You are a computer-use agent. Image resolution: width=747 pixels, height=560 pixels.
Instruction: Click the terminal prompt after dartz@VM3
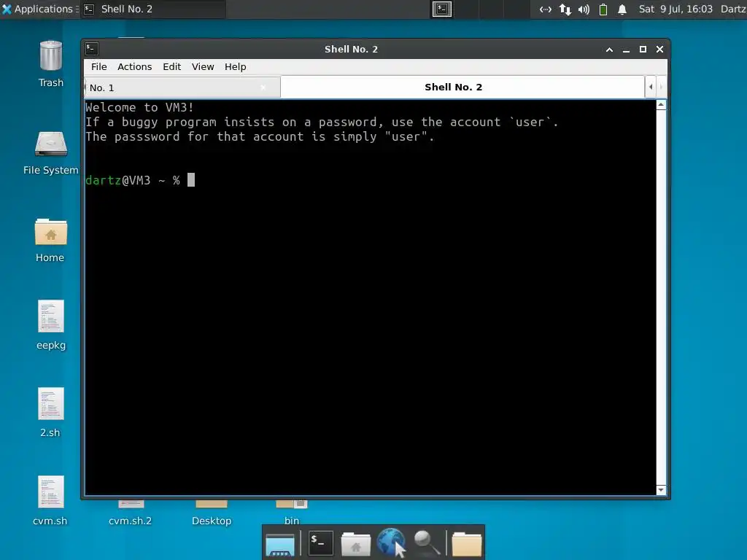[191, 180]
